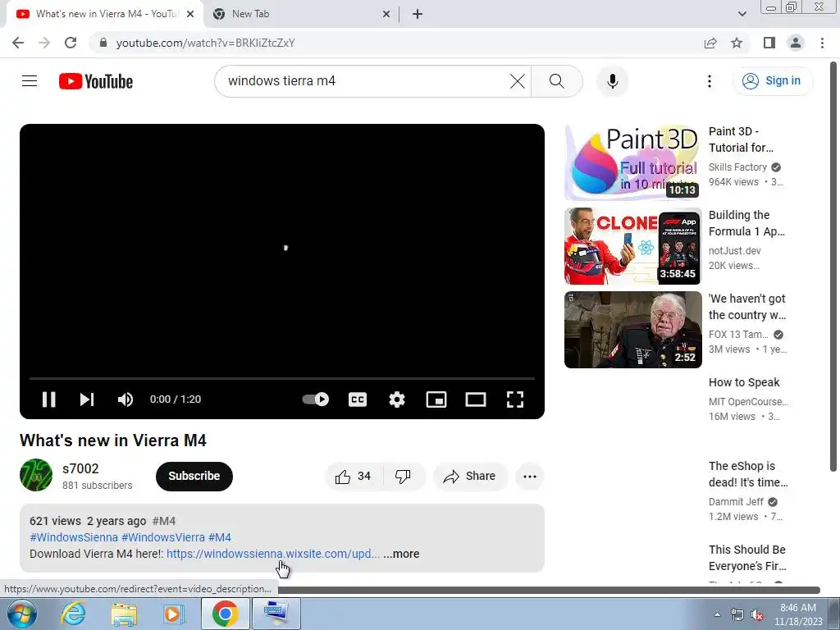
Task: Skip to the next video
Action: click(87, 399)
